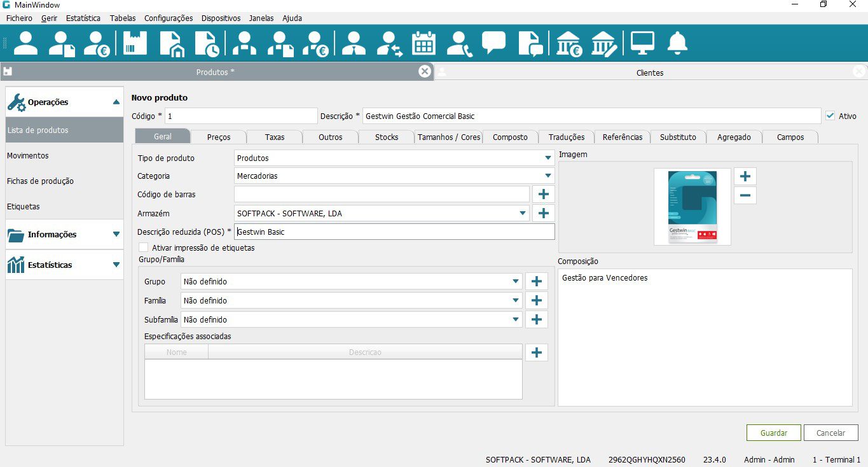
Task: Open the Ficheiro menu
Action: 19,18
